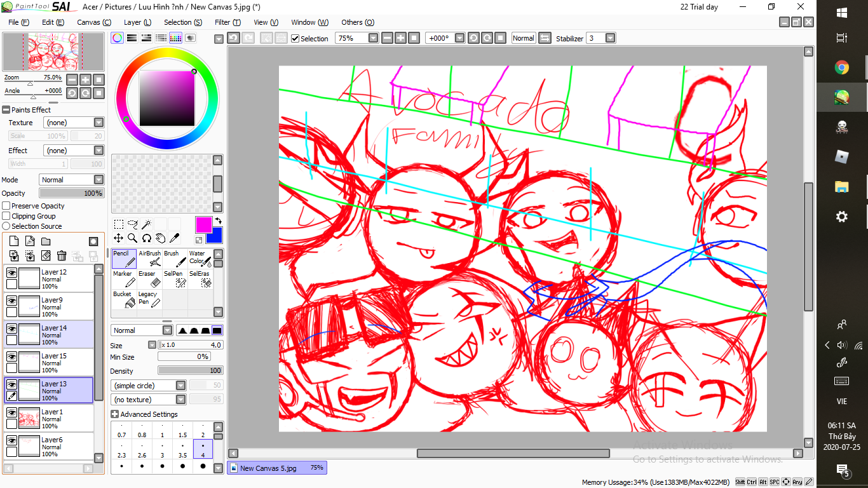Open the Edit menu
This screenshot has height=488, width=868.
53,22
